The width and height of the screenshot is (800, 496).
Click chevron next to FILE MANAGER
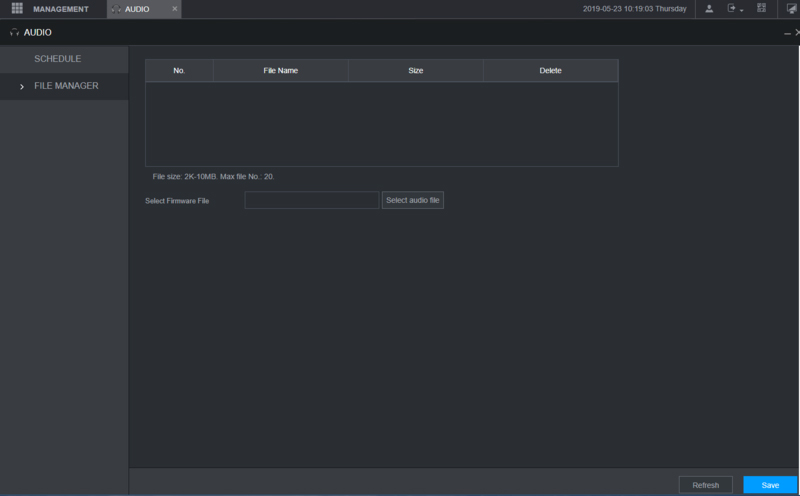click(x=22, y=87)
